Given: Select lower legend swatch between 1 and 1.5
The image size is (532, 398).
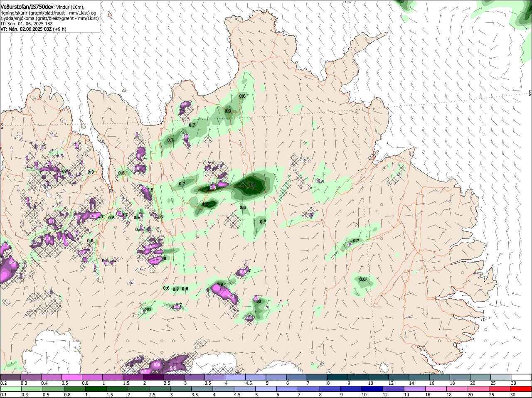Looking at the screenshot, I should [x=96, y=389].
